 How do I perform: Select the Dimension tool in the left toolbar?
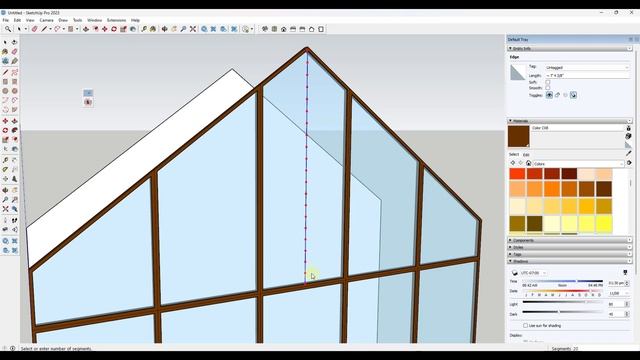(x=14, y=160)
